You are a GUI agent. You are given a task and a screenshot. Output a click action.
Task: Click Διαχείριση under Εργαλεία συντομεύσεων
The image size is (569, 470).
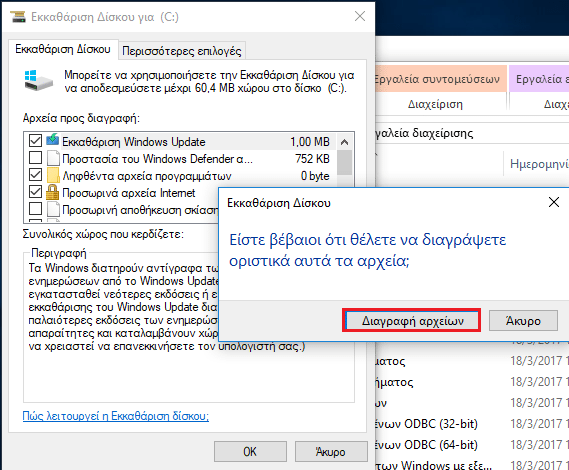click(x=435, y=104)
